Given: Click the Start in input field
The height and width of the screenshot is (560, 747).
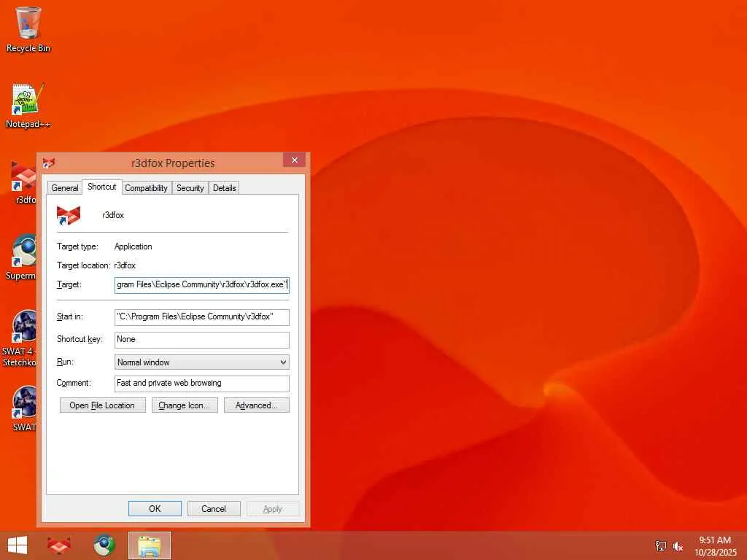Looking at the screenshot, I should [201, 316].
